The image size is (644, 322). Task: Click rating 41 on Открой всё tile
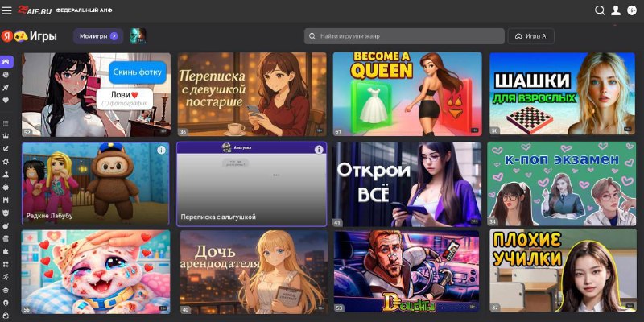coord(337,223)
